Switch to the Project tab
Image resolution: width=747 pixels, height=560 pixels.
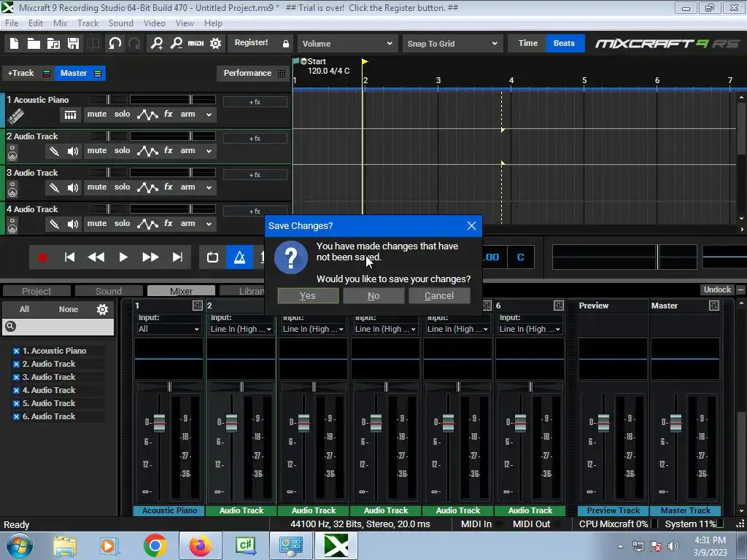[36, 291]
